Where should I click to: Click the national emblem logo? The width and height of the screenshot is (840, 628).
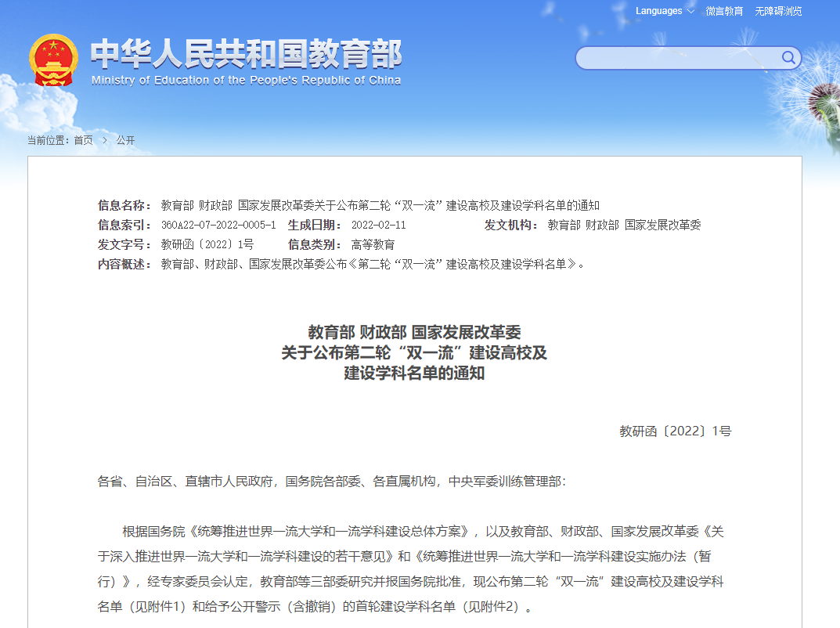pos(53,60)
